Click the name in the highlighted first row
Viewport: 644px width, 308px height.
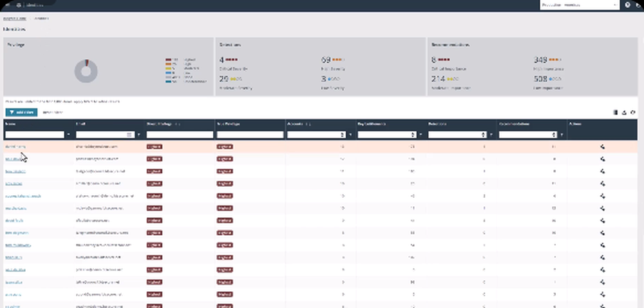click(15, 147)
